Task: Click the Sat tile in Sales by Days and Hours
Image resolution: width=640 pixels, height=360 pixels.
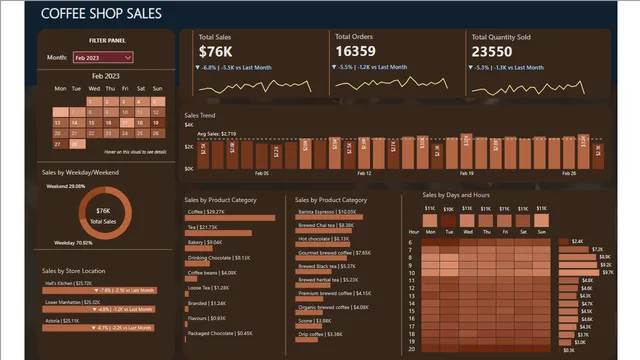Action: (523, 221)
